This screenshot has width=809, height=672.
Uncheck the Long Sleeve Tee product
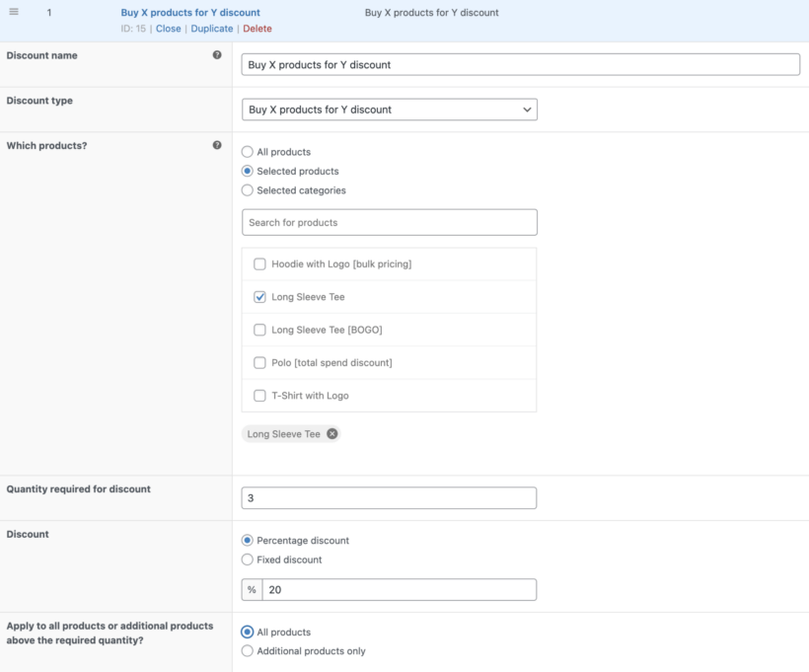pos(260,296)
